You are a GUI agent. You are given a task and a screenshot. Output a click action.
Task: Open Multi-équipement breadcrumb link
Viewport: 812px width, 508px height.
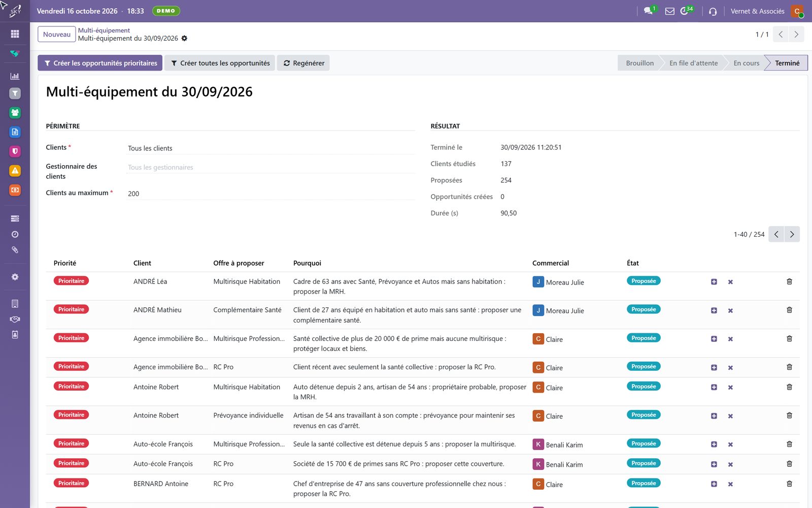(104, 30)
